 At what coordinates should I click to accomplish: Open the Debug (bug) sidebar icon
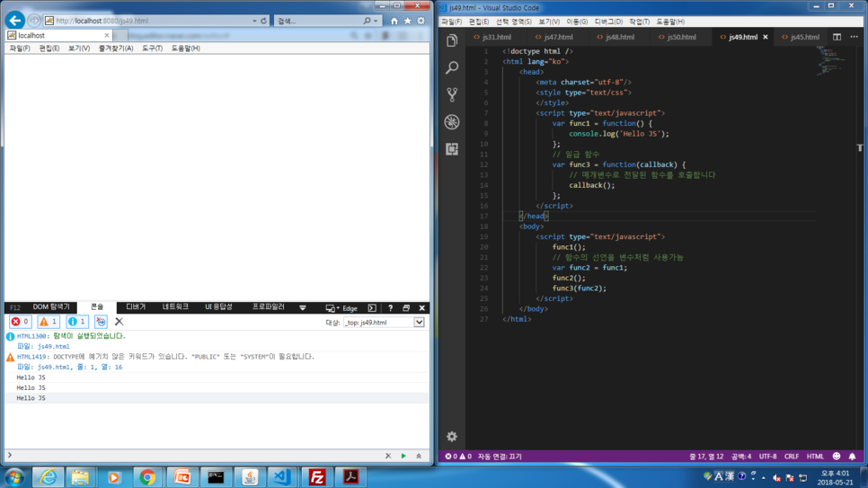pos(452,122)
